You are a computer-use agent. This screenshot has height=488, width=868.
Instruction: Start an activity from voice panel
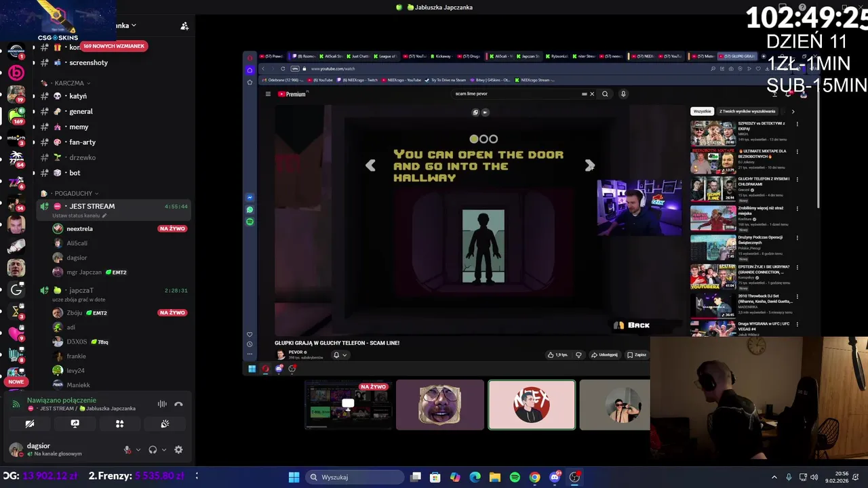tap(119, 424)
